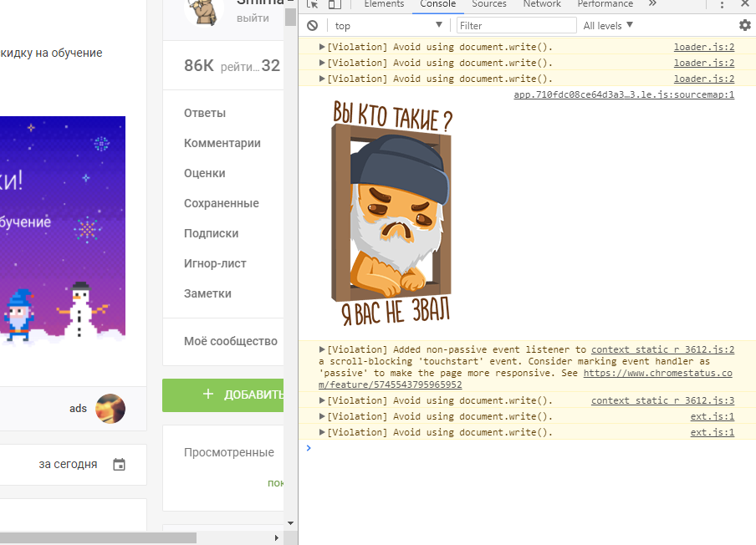Click the inspect element picker icon
This screenshot has height=545, width=756.
[312, 5]
